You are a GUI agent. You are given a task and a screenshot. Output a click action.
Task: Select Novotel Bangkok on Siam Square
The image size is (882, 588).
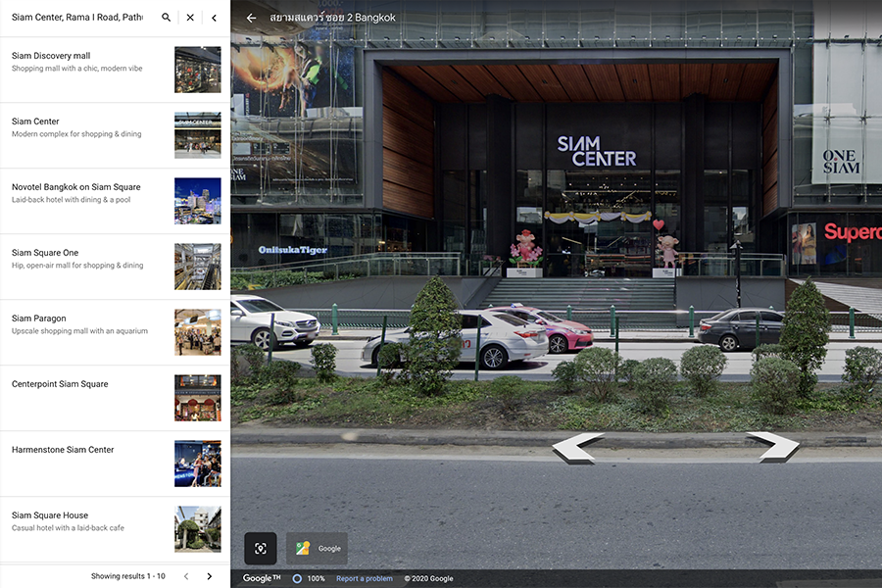tap(88, 193)
